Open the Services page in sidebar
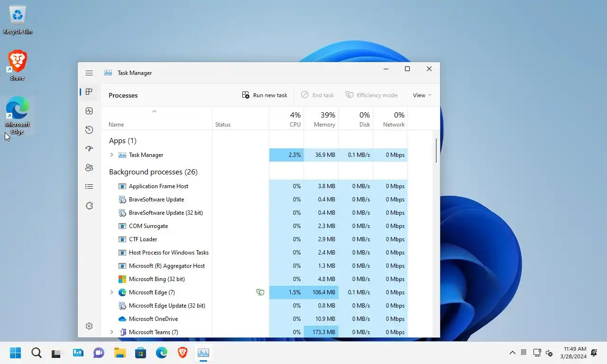 (x=89, y=206)
